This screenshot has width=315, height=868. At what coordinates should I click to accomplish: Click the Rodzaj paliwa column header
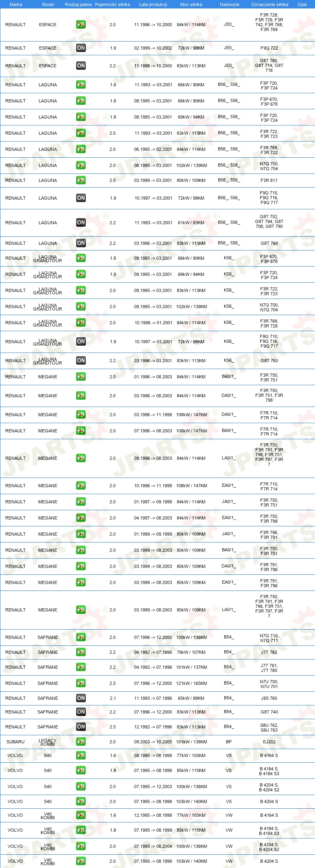pyautogui.click(x=78, y=4)
